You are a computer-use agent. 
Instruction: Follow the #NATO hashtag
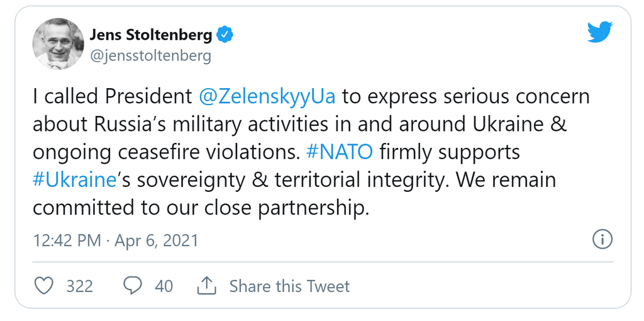click(340, 152)
